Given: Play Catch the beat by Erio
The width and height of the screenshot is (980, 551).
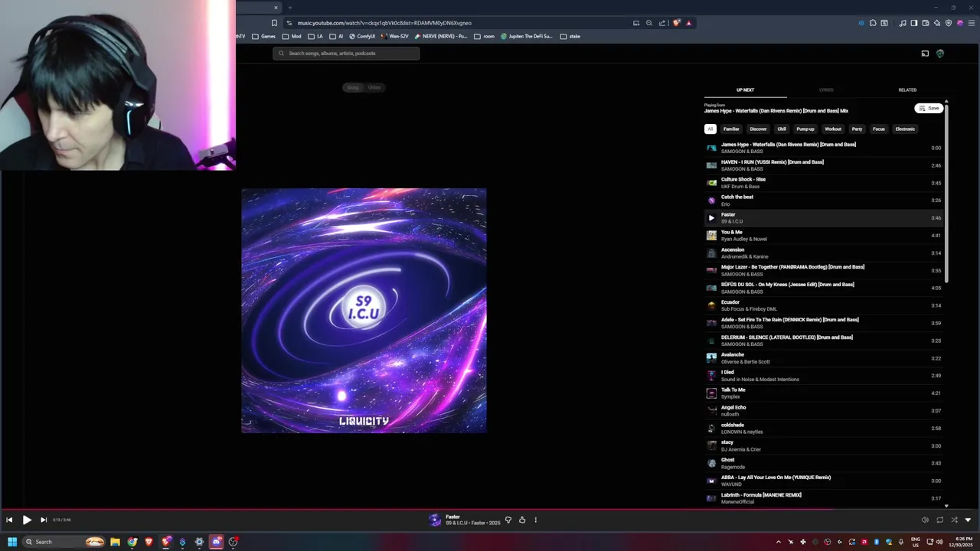Looking at the screenshot, I should 824,201.
